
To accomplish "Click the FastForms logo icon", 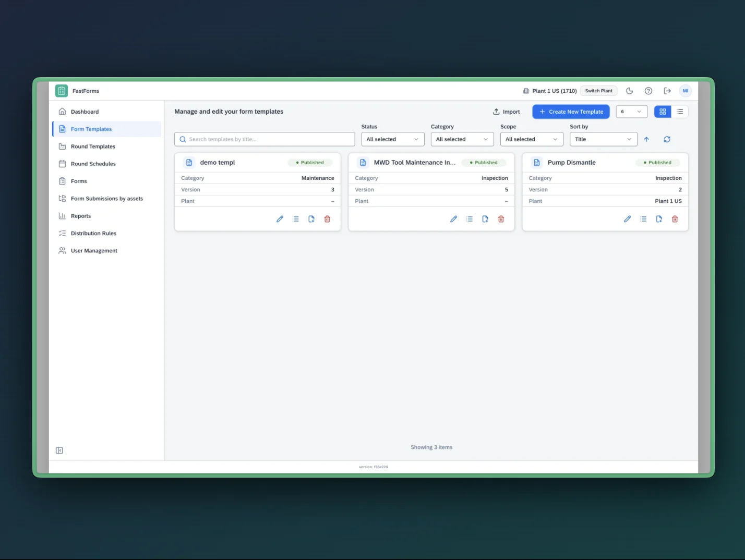I will coord(62,91).
